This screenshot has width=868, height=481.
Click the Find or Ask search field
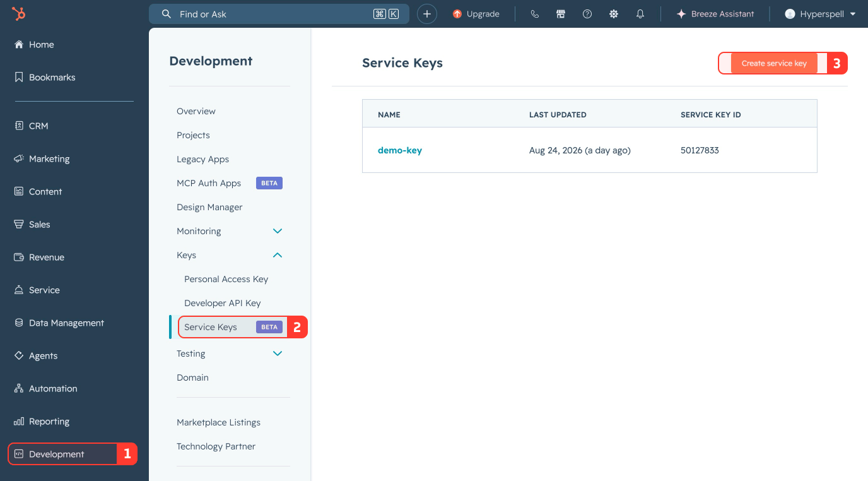coord(279,14)
